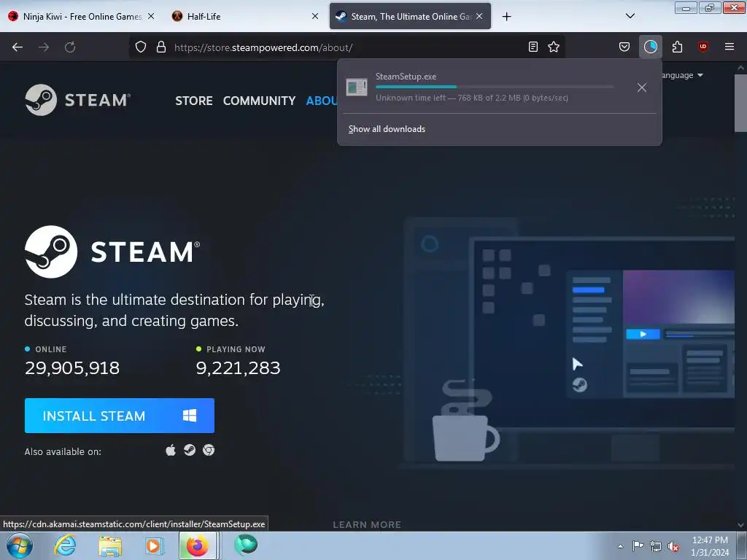Close the Half-Life tab
747x560 pixels.
[x=315, y=16]
